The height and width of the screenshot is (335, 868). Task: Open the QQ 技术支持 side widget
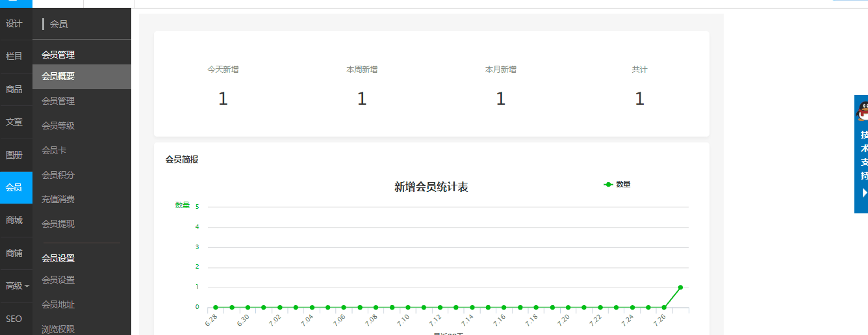tap(862, 154)
